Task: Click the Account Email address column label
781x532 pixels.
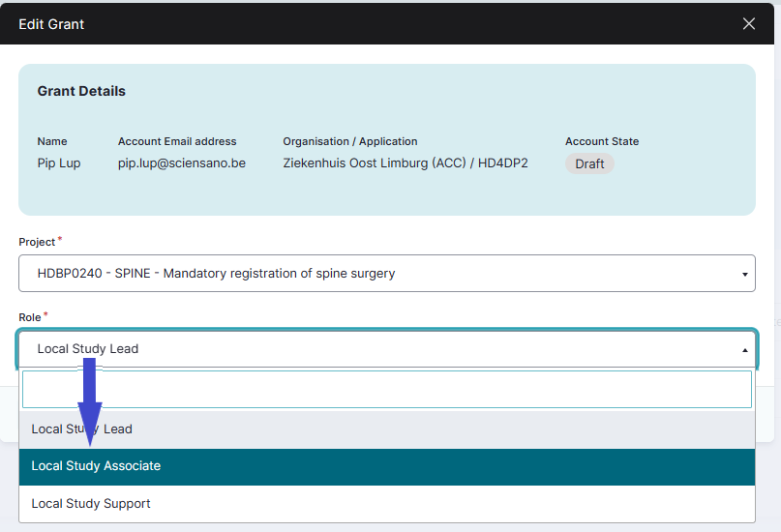Action: [177, 142]
